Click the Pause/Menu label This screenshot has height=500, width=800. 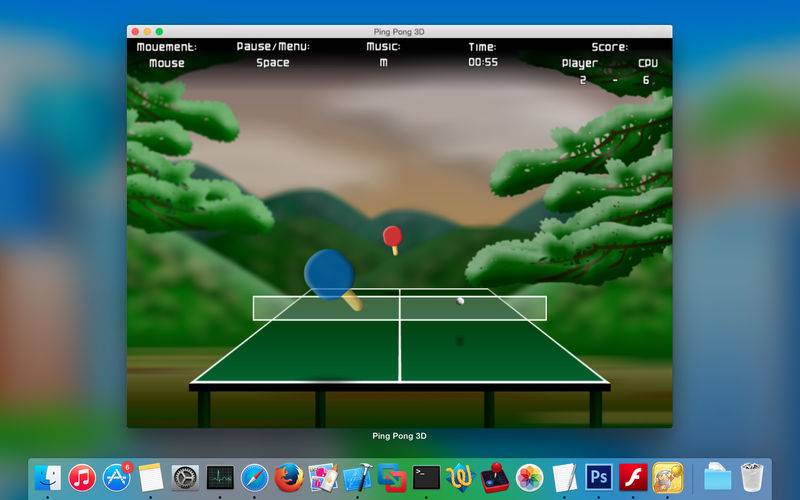(273, 46)
